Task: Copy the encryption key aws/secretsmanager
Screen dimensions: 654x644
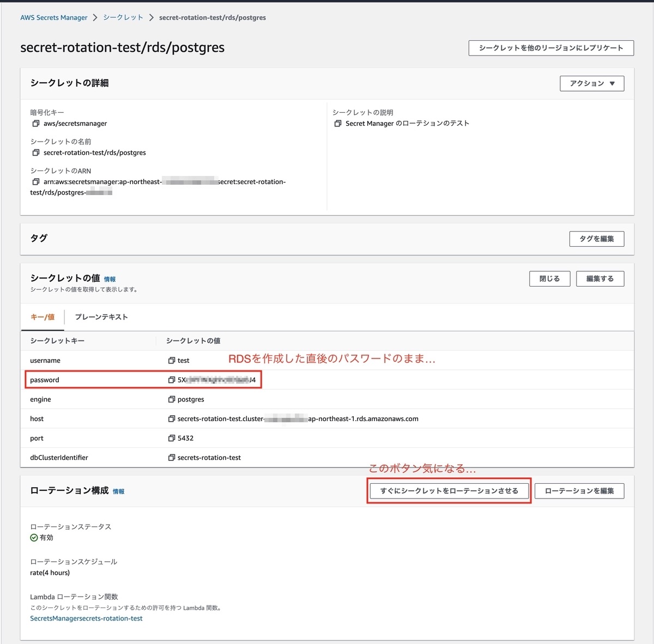Action: pyautogui.click(x=36, y=124)
